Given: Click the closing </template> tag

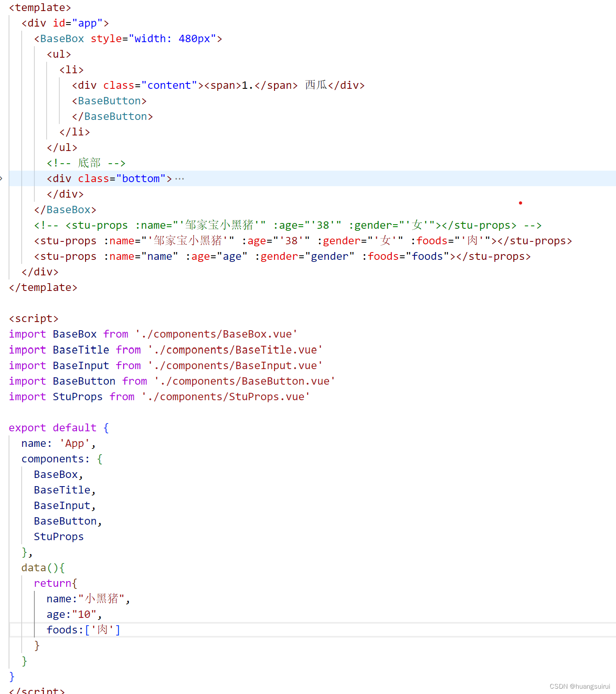Looking at the screenshot, I should 43,288.
